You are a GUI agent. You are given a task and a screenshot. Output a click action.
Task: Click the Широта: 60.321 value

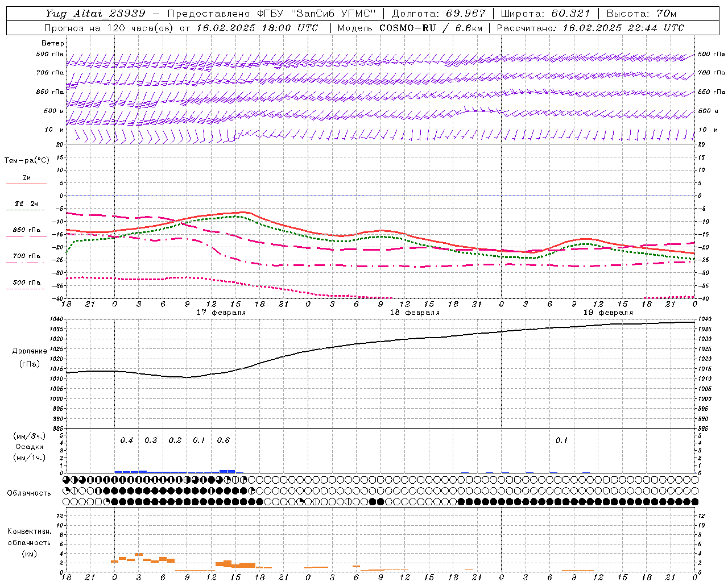point(545,14)
